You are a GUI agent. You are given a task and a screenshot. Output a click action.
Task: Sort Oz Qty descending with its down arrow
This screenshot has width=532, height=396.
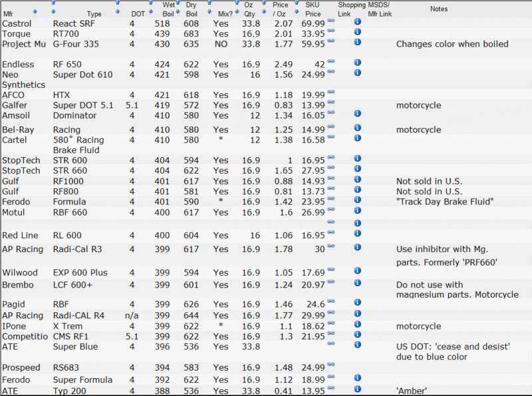[264, 12]
